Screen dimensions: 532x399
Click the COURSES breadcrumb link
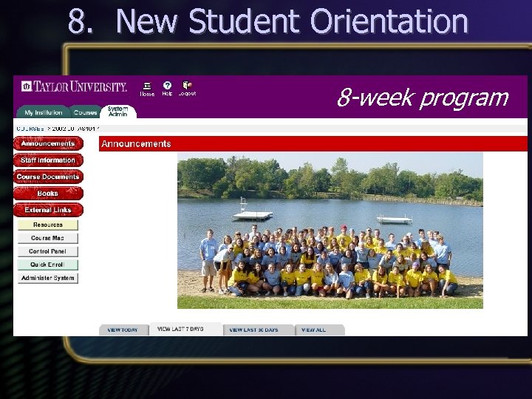tap(30, 129)
